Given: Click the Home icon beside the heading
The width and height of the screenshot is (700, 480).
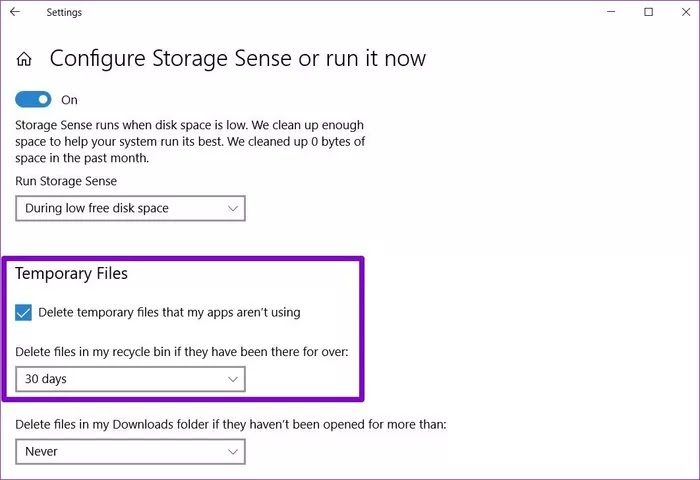Looking at the screenshot, I should point(24,60).
